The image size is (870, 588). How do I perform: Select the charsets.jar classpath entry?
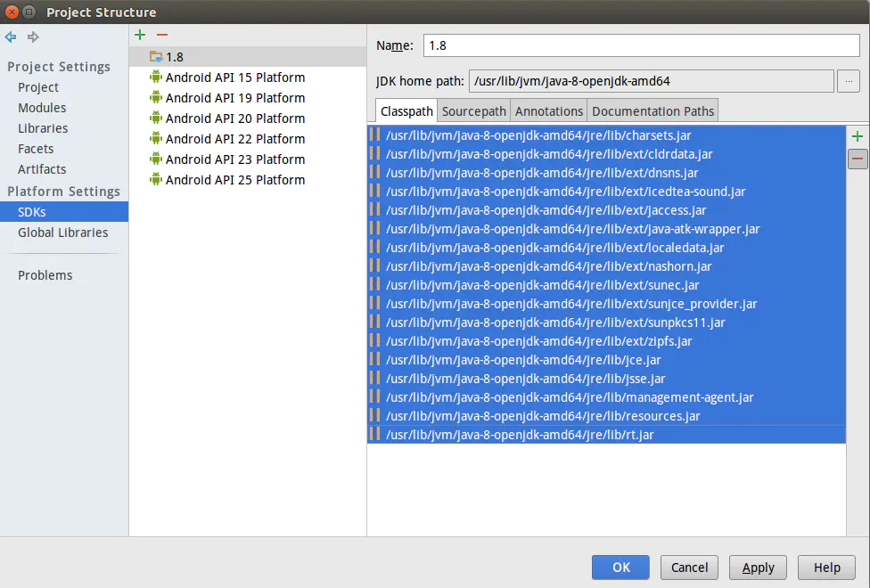[x=606, y=135]
